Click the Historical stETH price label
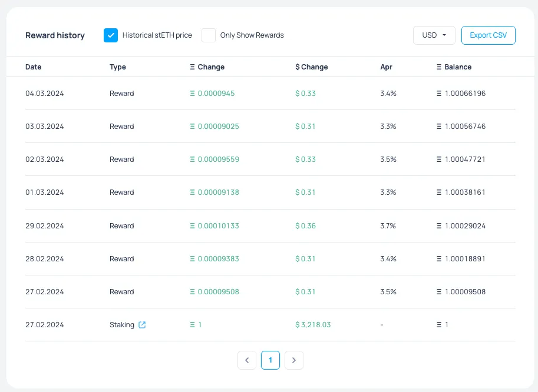The width and height of the screenshot is (538, 392). (157, 35)
